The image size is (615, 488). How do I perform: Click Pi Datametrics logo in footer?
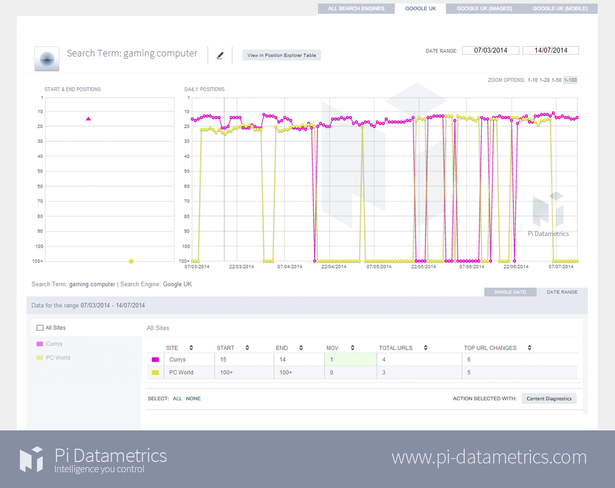point(93,459)
